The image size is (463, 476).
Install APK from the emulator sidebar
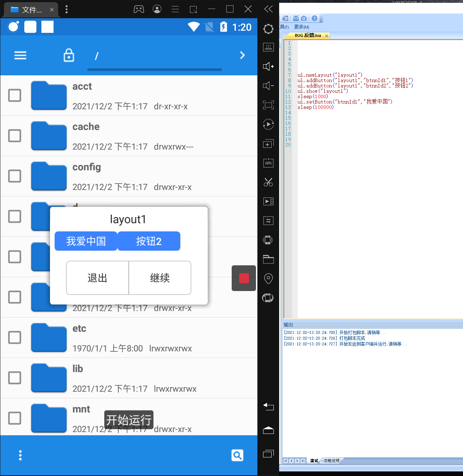pyautogui.click(x=268, y=163)
